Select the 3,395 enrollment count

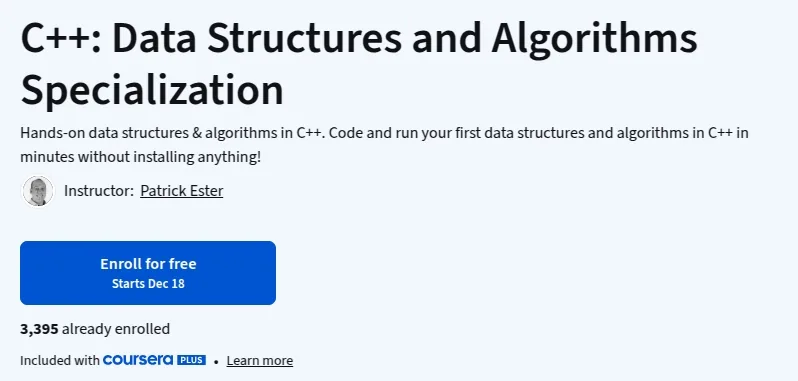click(x=39, y=329)
